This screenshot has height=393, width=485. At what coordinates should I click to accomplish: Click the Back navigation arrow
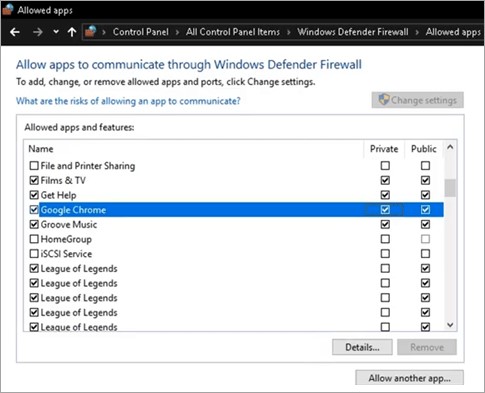click(15, 32)
